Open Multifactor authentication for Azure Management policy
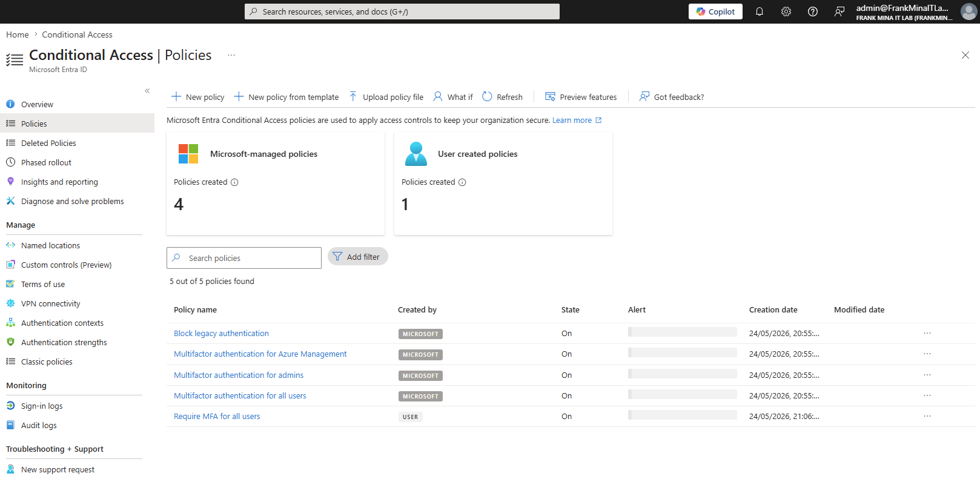This screenshot has width=980, height=479. [x=260, y=354]
